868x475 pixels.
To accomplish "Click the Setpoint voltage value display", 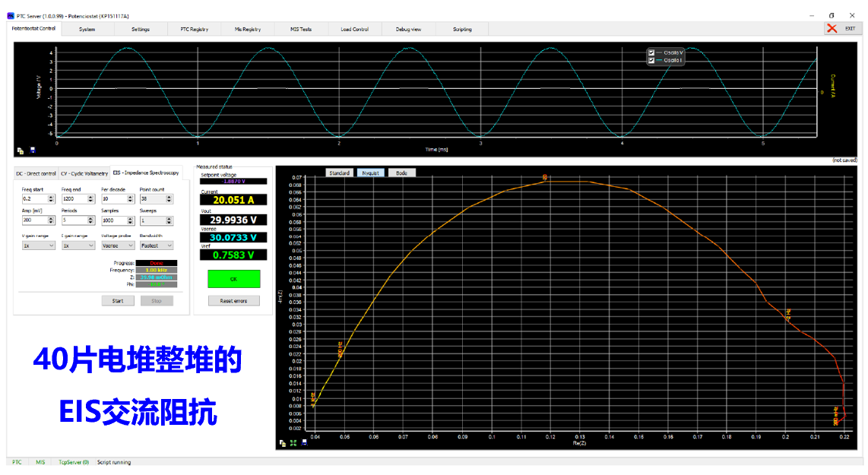I will click(233, 181).
